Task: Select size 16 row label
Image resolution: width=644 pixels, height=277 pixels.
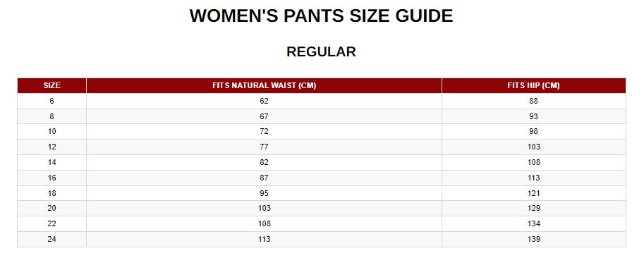Action: (51, 178)
